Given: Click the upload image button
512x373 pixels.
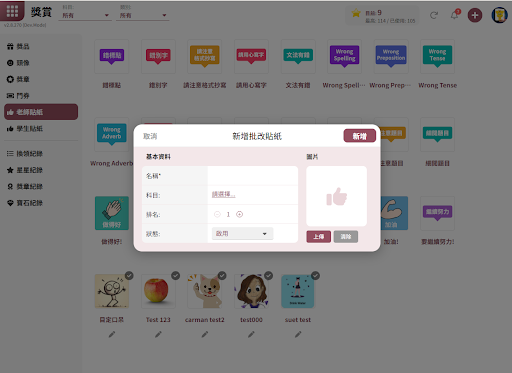Looking at the screenshot, I should [x=319, y=237].
